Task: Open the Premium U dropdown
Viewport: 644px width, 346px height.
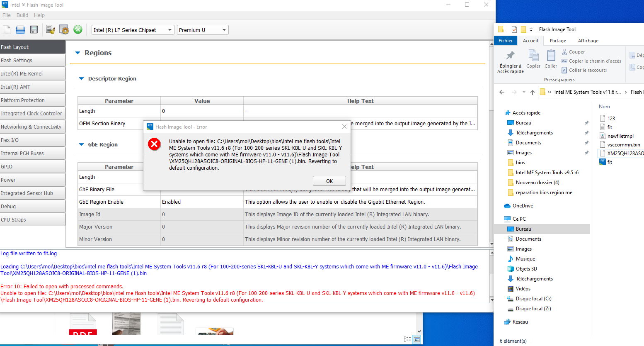Action: pos(203,30)
